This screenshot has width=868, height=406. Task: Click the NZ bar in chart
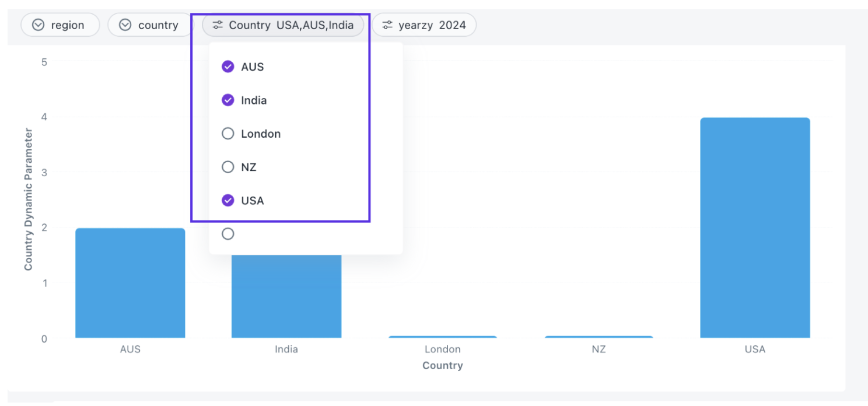pyautogui.click(x=598, y=337)
